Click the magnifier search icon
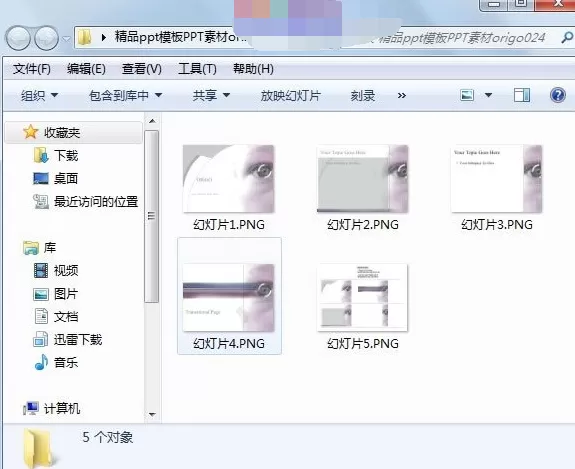575x469 pixels. point(567,37)
